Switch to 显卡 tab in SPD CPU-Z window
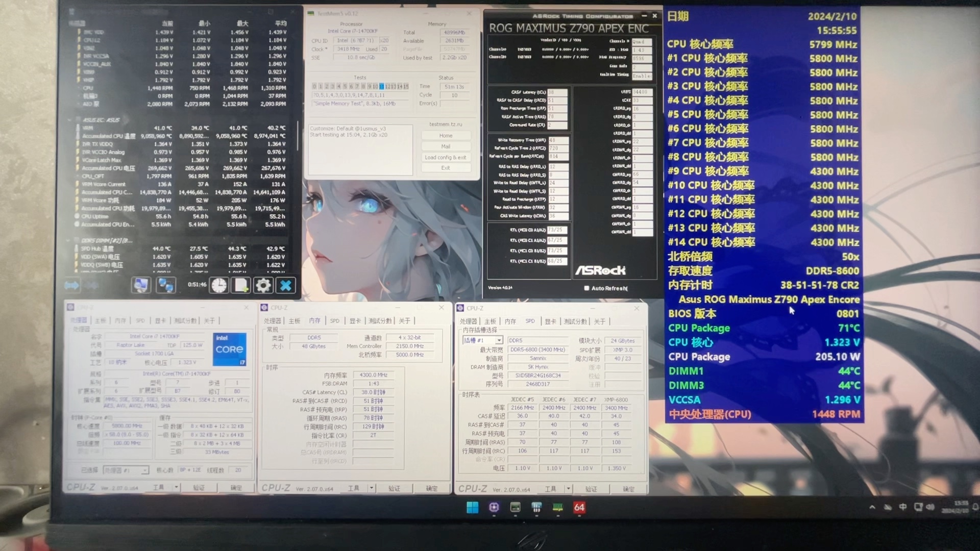 (550, 321)
